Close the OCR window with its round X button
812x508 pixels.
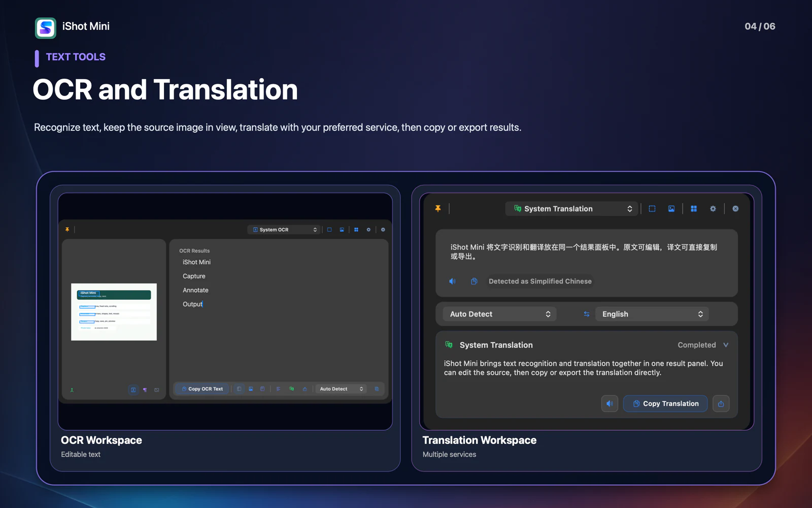(383, 230)
